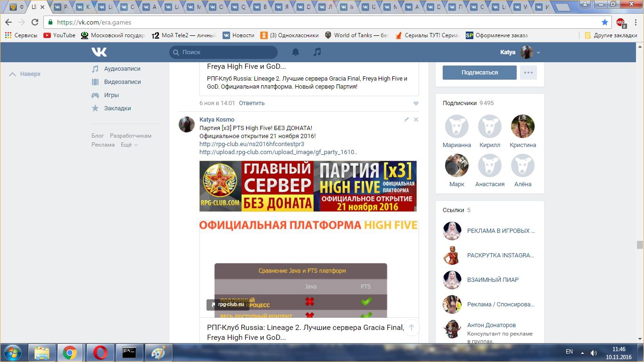Like the comment with the heart icon

416,103
